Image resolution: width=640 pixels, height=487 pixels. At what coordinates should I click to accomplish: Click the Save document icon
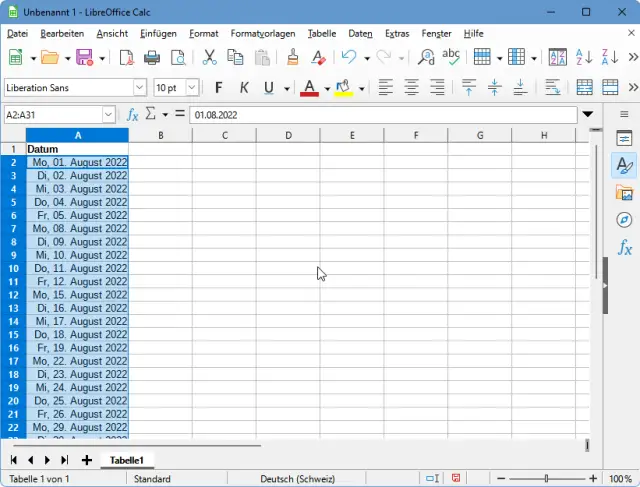pos(84,58)
